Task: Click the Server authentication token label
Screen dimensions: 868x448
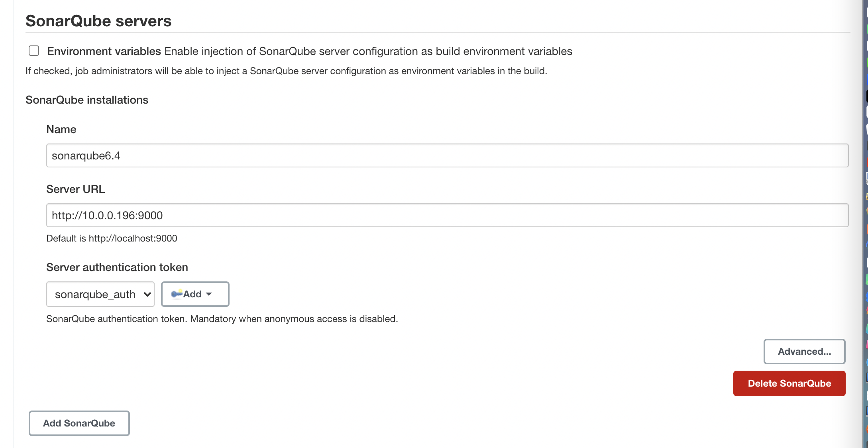Action: click(117, 267)
